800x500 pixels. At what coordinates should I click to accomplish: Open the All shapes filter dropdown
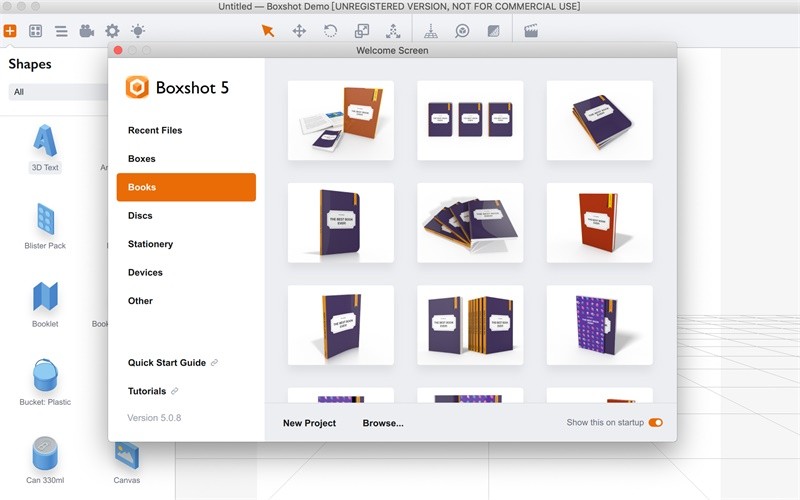click(x=59, y=92)
